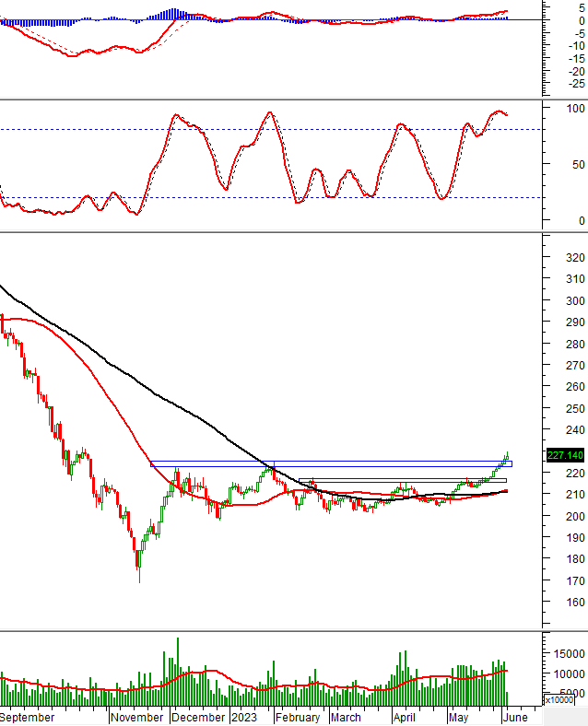588x726 pixels.
Task: Select the November label on the time axis
Action: (x=137, y=717)
